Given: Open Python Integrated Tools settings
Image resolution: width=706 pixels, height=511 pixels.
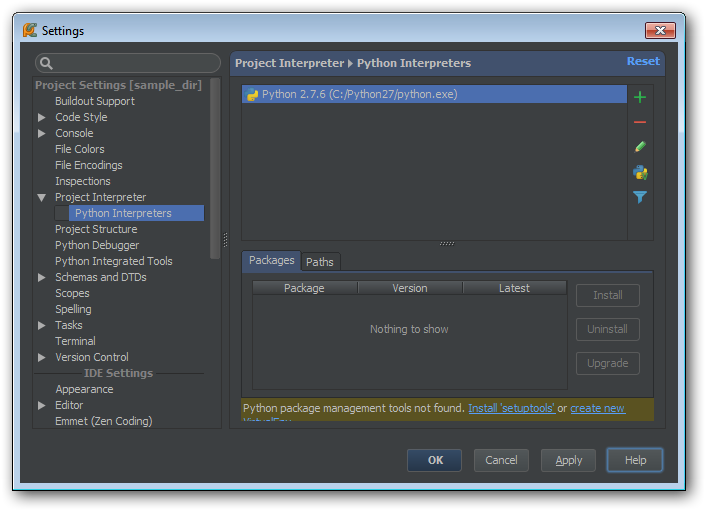Looking at the screenshot, I should click(x=113, y=261).
